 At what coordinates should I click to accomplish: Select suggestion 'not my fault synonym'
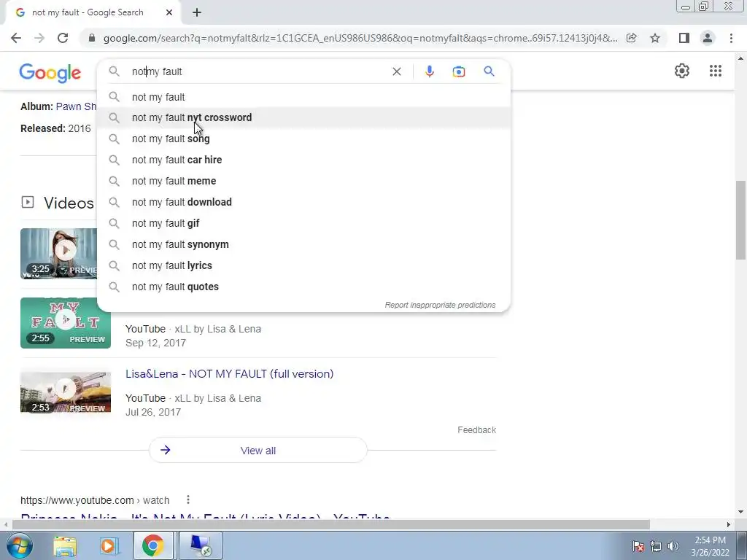pyautogui.click(x=303, y=244)
